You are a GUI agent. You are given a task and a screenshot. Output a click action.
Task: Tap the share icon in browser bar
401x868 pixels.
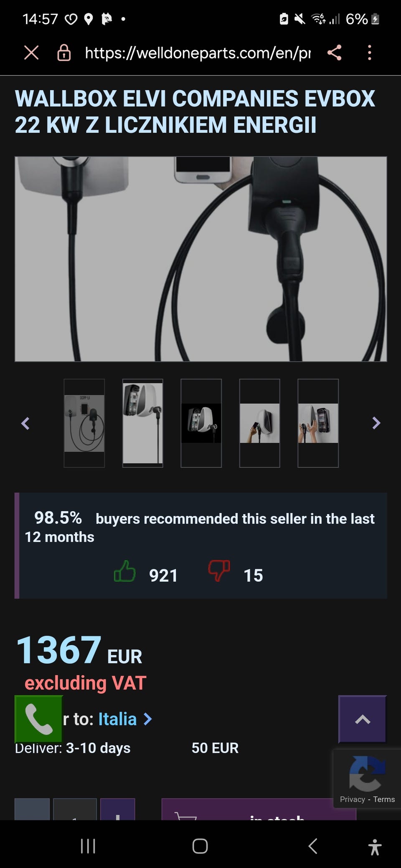pyautogui.click(x=334, y=53)
